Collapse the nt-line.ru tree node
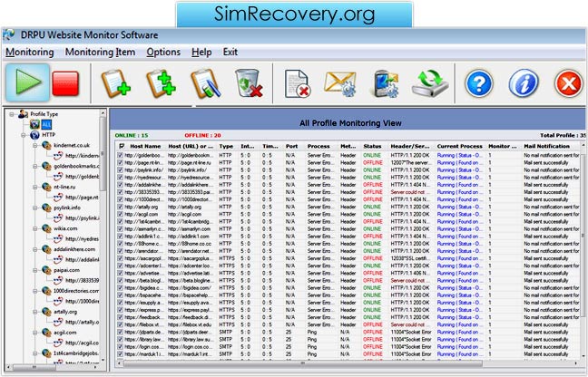The height and width of the screenshot is (377, 588). pos(35,188)
